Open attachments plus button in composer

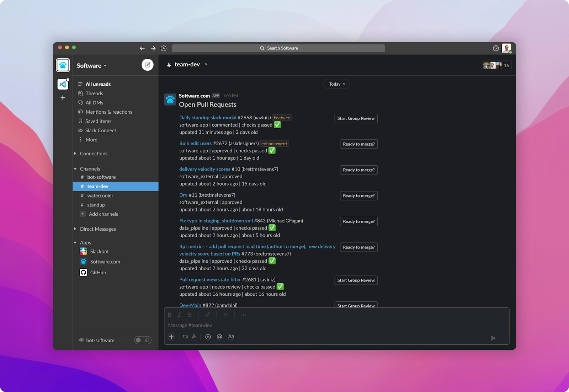[171, 337]
